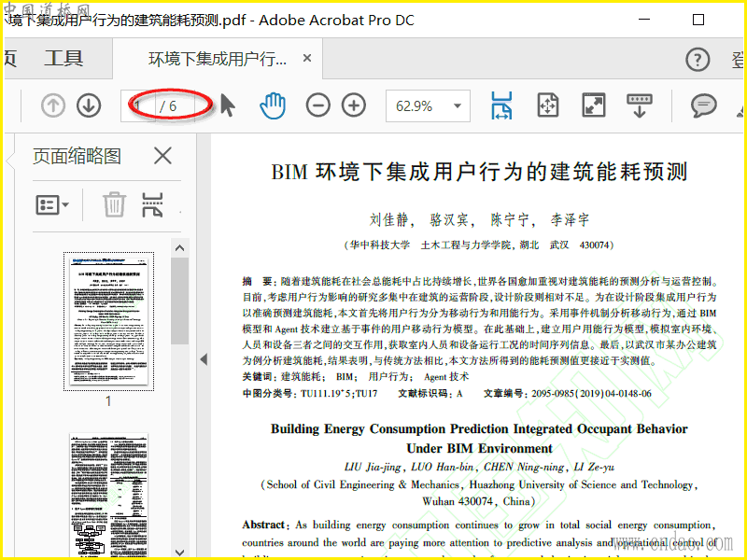The width and height of the screenshot is (747, 560).
Task: Add a comment with speech bubble icon
Action: [x=704, y=105]
